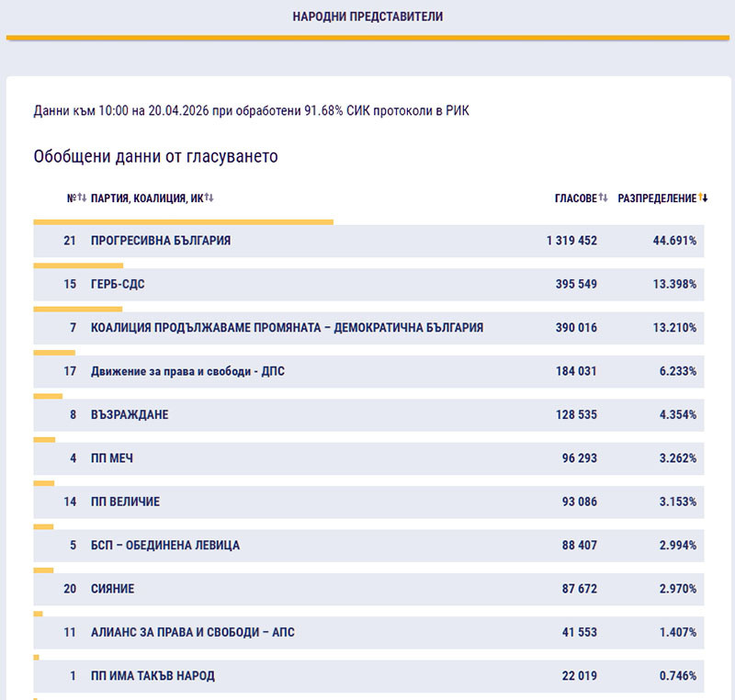
Task: Click the ГЛАСОВЕ column header text
Action: pyautogui.click(x=575, y=198)
